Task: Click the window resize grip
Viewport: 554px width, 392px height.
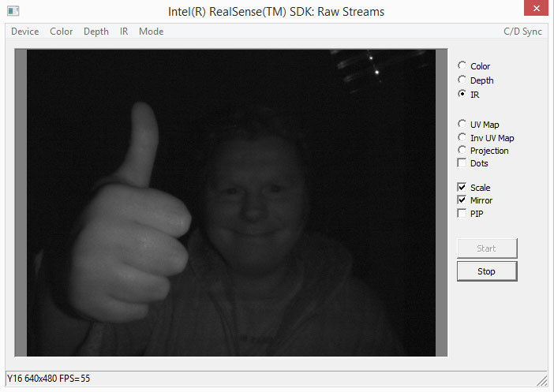Action: [x=542, y=381]
